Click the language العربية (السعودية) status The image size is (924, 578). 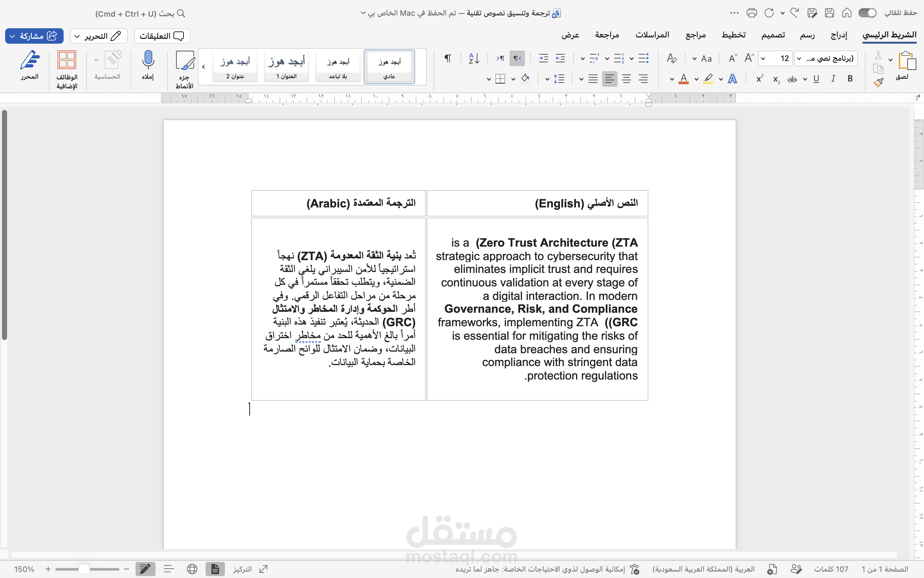[x=703, y=569]
